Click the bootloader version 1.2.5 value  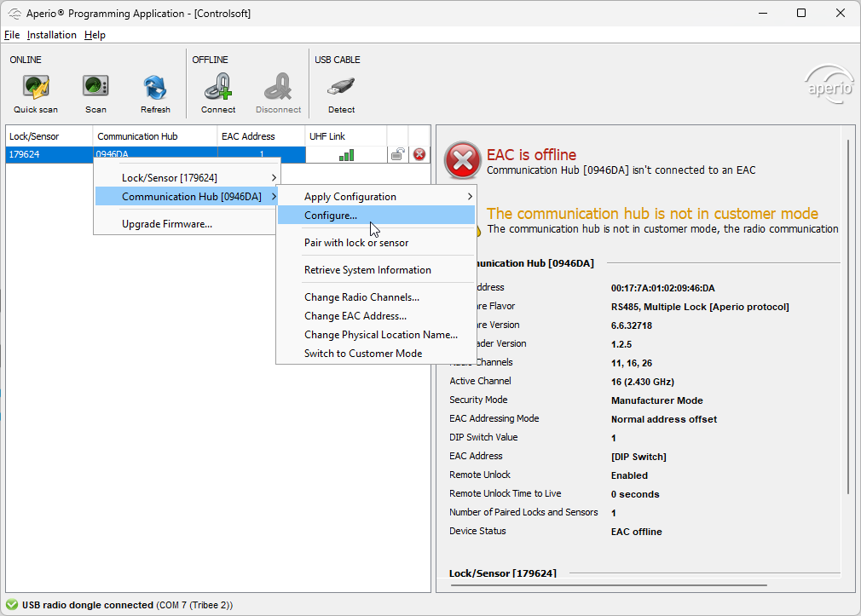(x=621, y=344)
